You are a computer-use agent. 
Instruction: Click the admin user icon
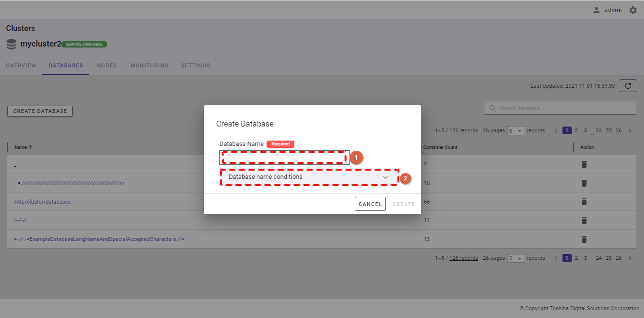click(x=596, y=10)
